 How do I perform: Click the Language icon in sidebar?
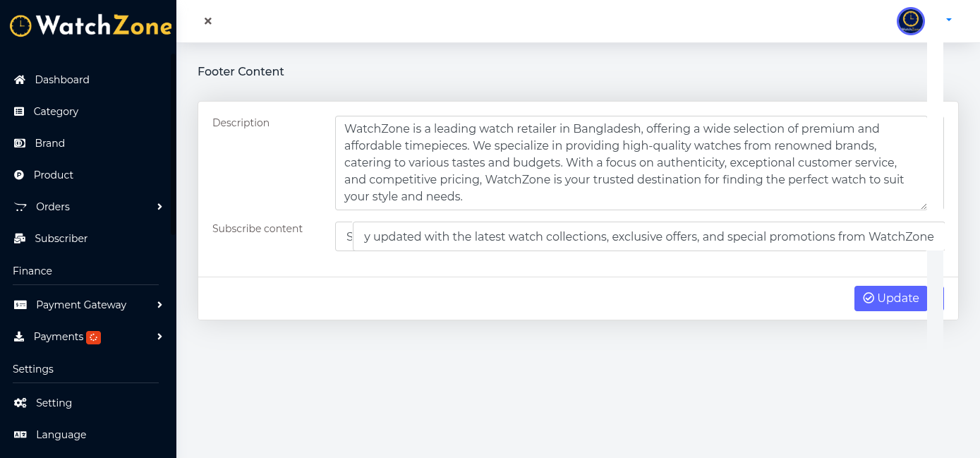click(20, 435)
